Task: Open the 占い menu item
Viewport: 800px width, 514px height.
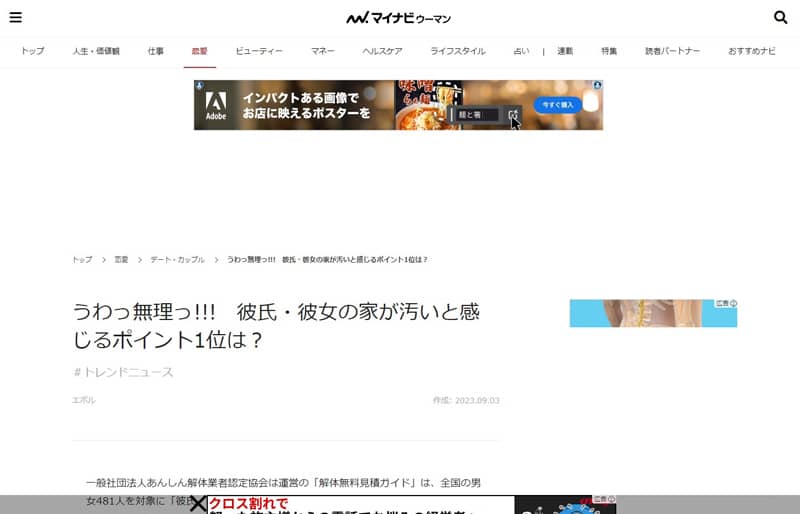Action: click(x=521, y=51)
